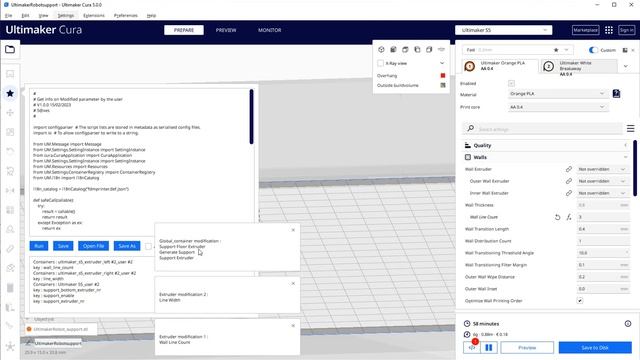Click the Save As button
Image resolution: width=640 pixels, height=360 pixels.
pyautogui.click(x=127, y=246)
